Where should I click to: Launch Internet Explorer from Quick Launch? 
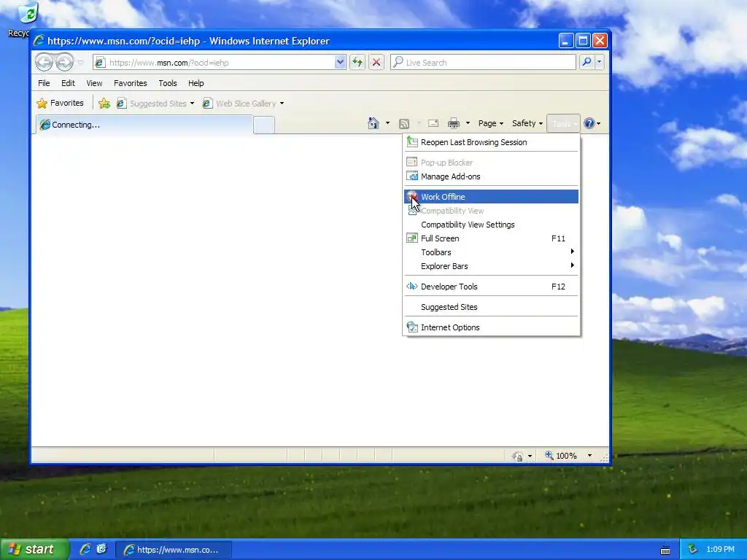[85, 549]
